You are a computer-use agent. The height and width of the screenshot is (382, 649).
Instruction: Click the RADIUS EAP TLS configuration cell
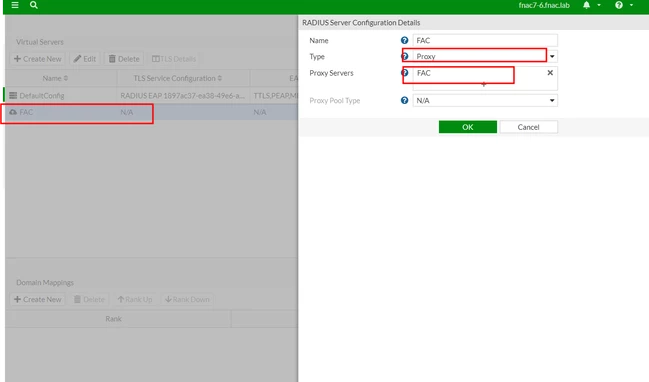point(183,95)
